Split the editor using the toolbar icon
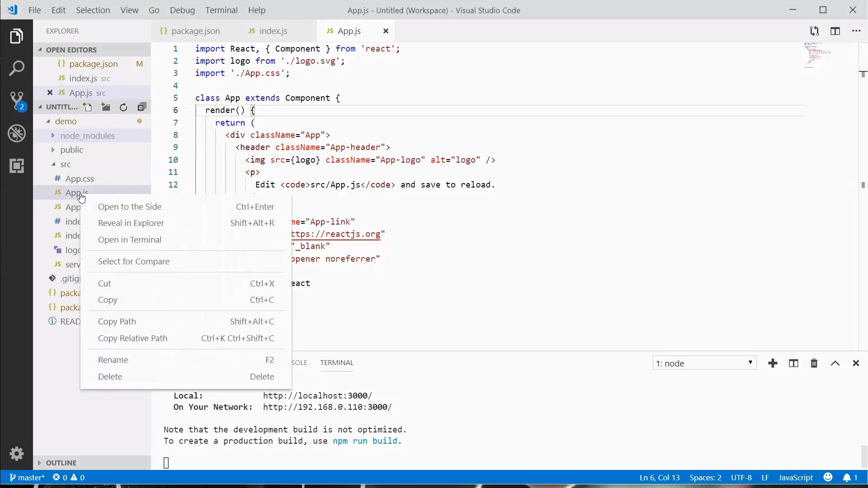Image resolution: width=868 pixels, height=488 pixels. coord(835,31)
